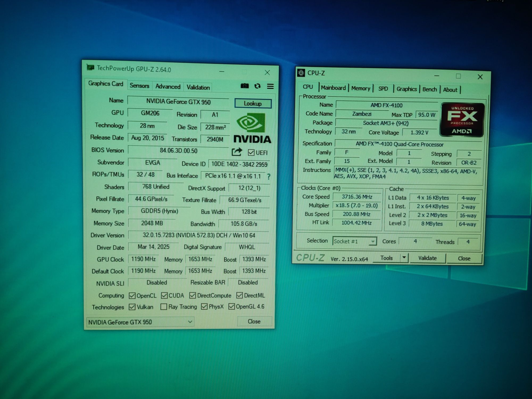The width and height of the screenshot is (532, 399).
Task: Click the Close button in CPU-Z
Action: (x=464, y=259)
